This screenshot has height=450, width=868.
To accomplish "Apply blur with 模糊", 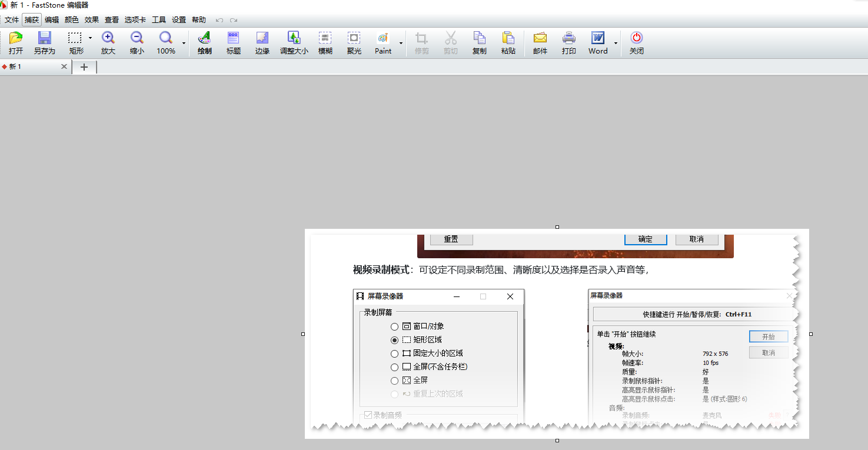I will tap(325, 43).
